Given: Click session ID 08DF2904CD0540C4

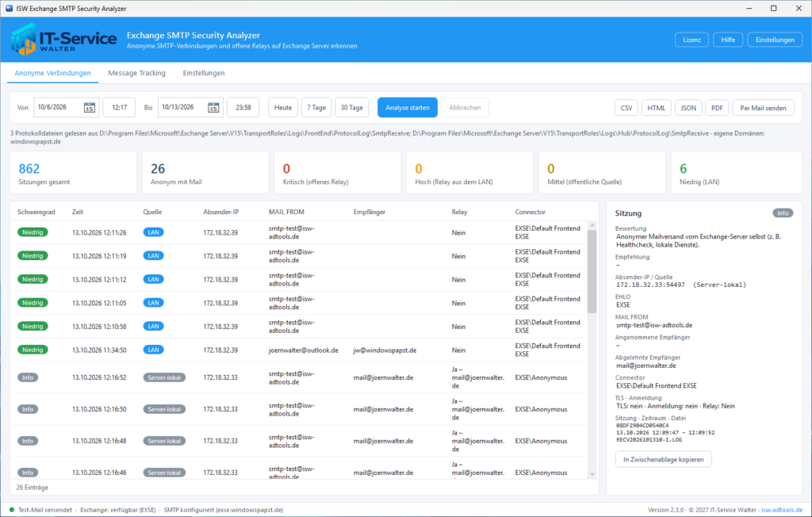Looking at the screenshot, I should [642, 425].
